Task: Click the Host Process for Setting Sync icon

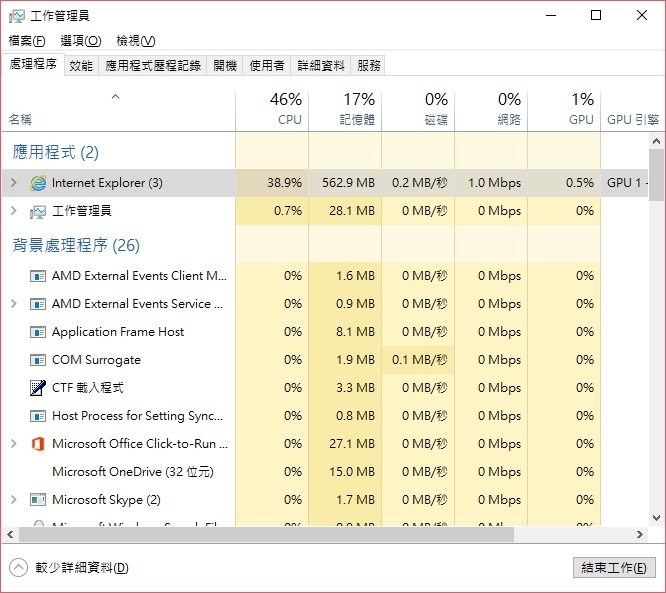Action: coord(38,416)
